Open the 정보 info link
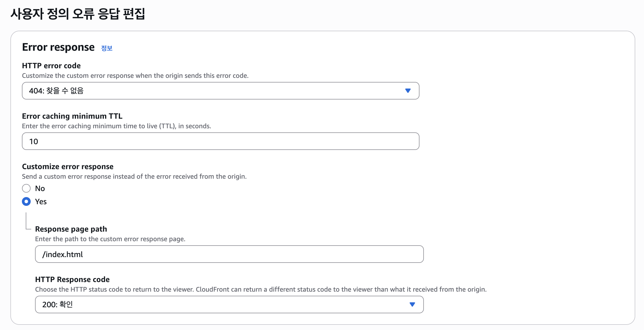 107,48
